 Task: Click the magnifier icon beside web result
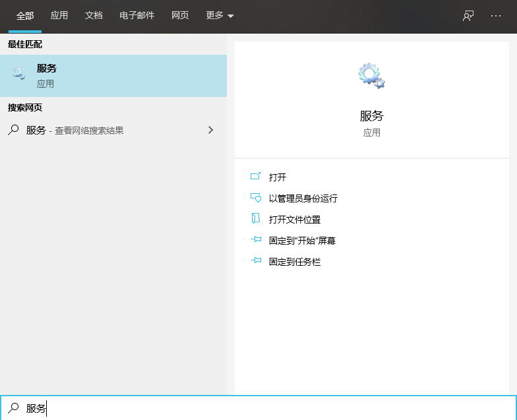[13, 130]
